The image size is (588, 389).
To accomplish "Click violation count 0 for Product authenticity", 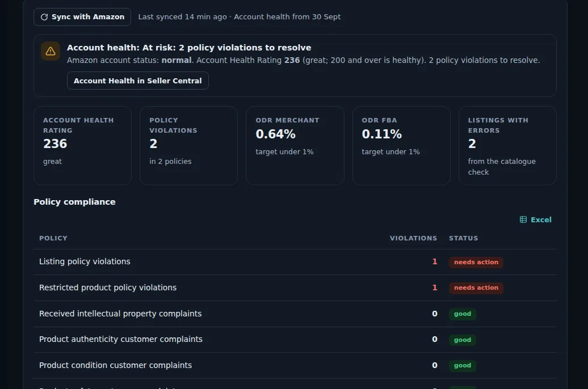I will click(x=435, y=339).
